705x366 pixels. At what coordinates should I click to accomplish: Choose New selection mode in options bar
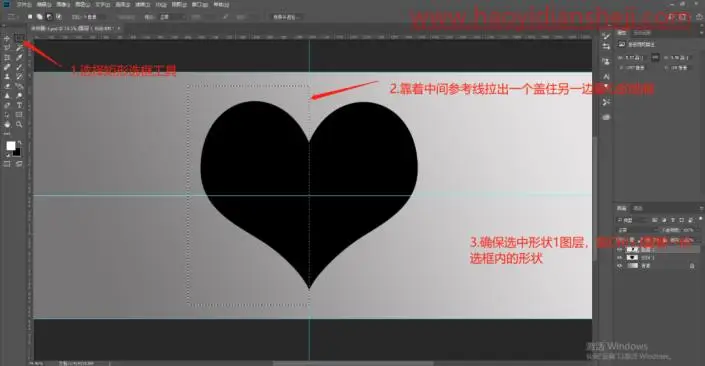click(30, 17)
